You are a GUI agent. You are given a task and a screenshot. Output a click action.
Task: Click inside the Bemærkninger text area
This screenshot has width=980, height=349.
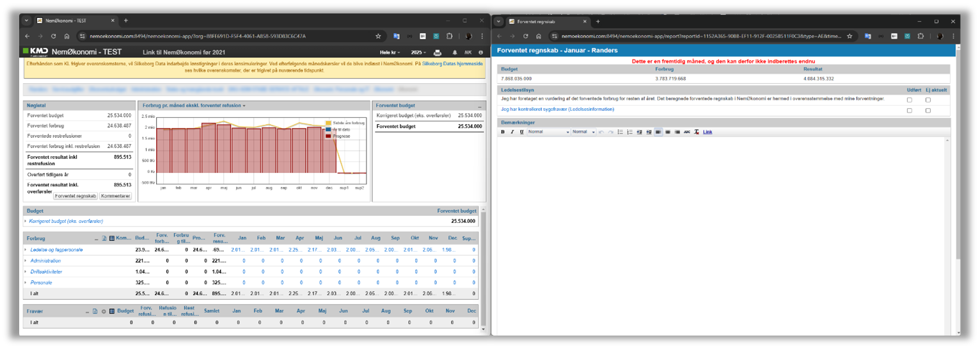(x=723, y=231)
